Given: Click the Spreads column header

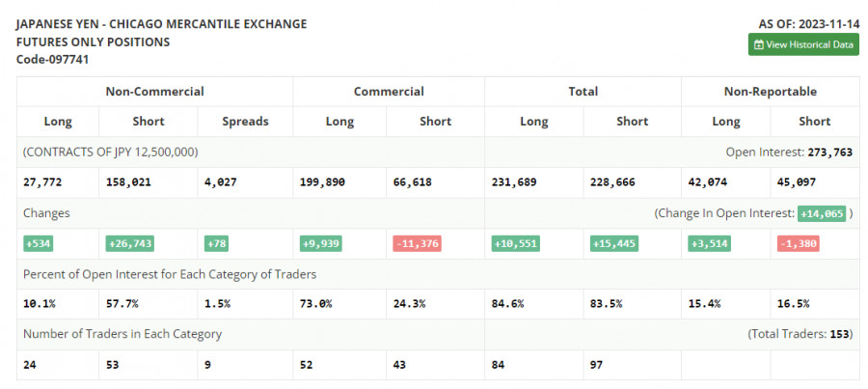Looking at the screenshot, I should point(245,122).
